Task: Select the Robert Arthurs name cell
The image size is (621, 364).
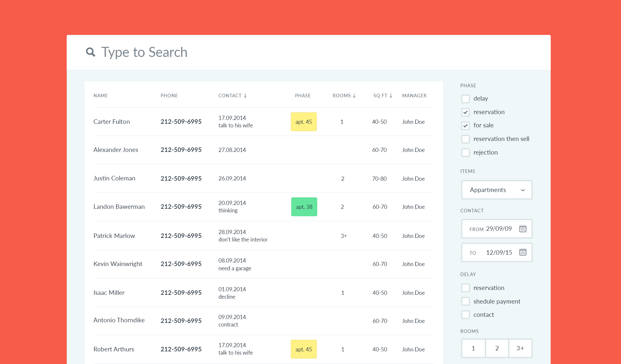Action: [x=114, y=349]
